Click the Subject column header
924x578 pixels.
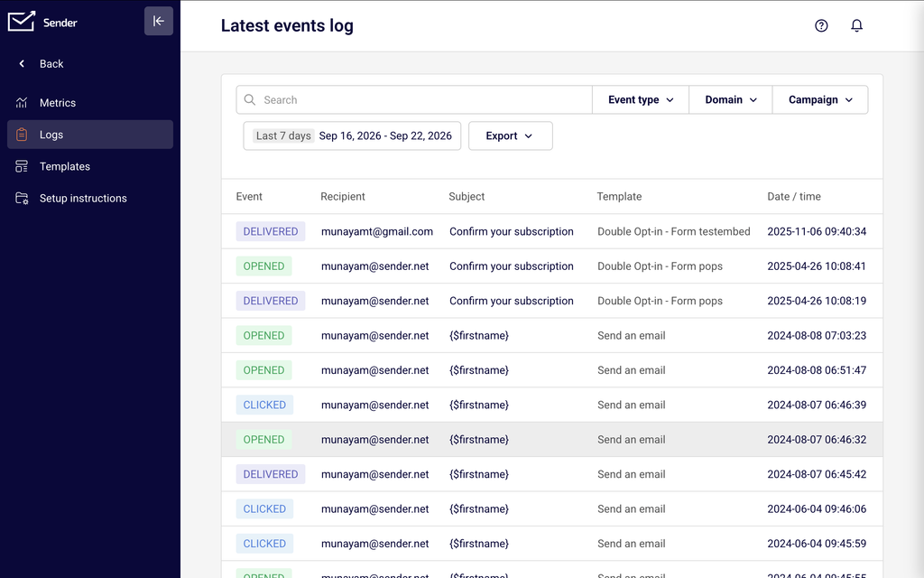[467, 196]
